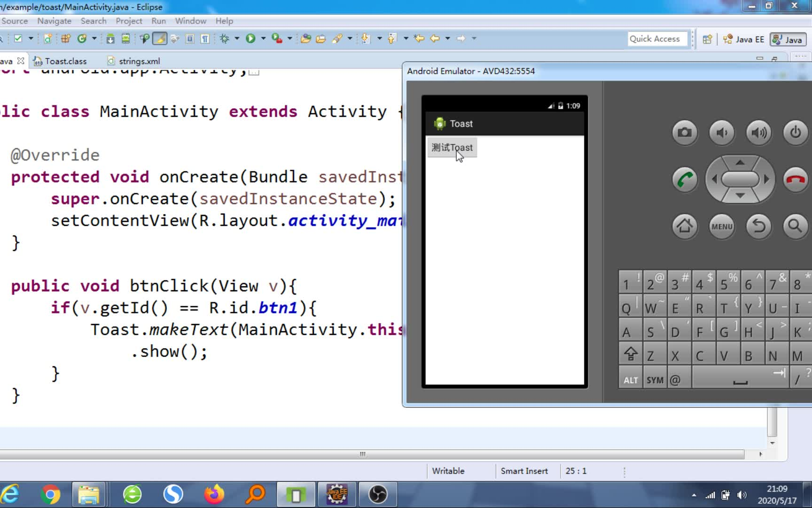This screenshot has width=812, height=508.
Task: Expand the New Java Class dropdown arrow
Action: 94,39
